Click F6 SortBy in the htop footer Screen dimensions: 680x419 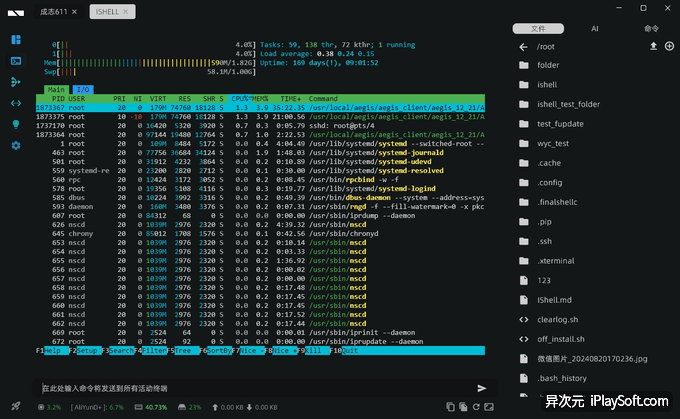pyautogui.click(x=216, y=350)
